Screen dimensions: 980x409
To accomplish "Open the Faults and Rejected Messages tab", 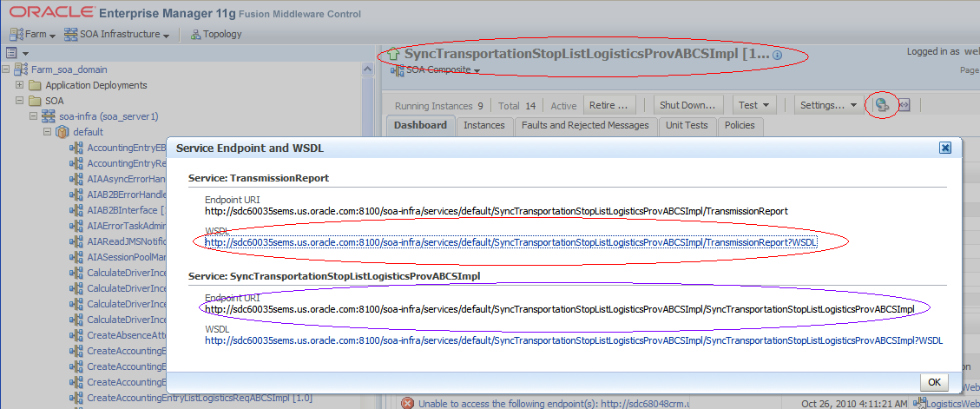I will [586, 125].
